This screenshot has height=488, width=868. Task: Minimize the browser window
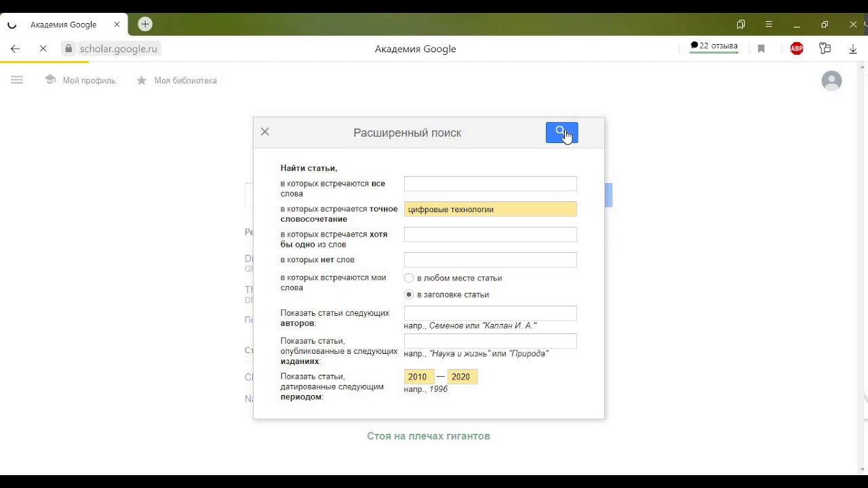797,24
